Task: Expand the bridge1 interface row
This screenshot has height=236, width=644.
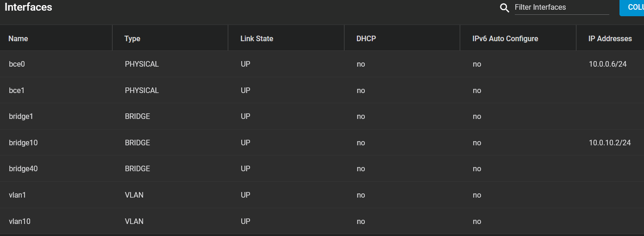Action: pos(322,116)
